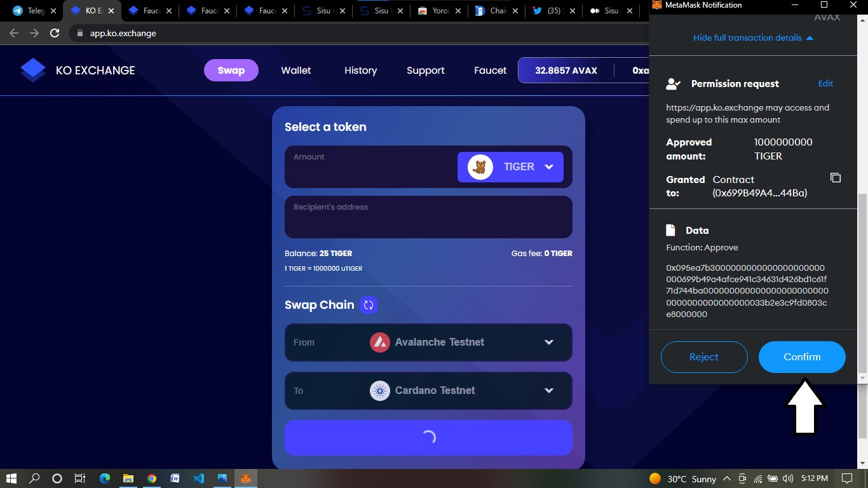This screenshot has height=488, width=868.
Task: Open the Windows Start menu
Action: (x=11, y=478)
